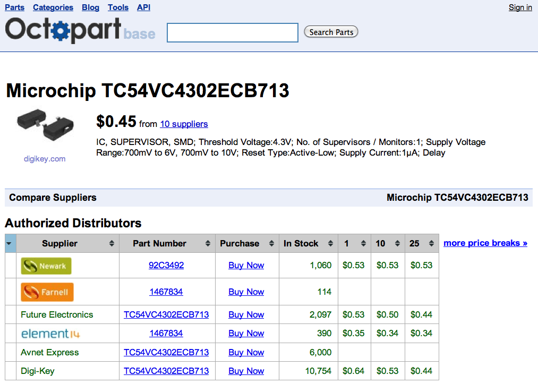Select element14 stock quantity 390
The height and width of the screenshot is (392, 538).
(x=324, y=333)
